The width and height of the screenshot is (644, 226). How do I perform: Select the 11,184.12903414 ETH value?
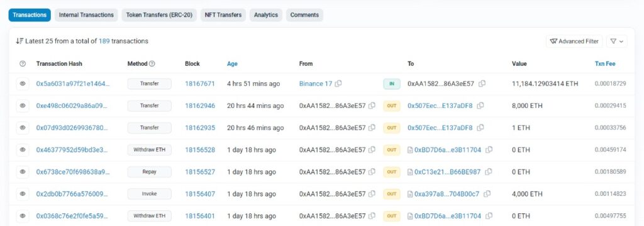pyautogui.click(x=545, y=83)
